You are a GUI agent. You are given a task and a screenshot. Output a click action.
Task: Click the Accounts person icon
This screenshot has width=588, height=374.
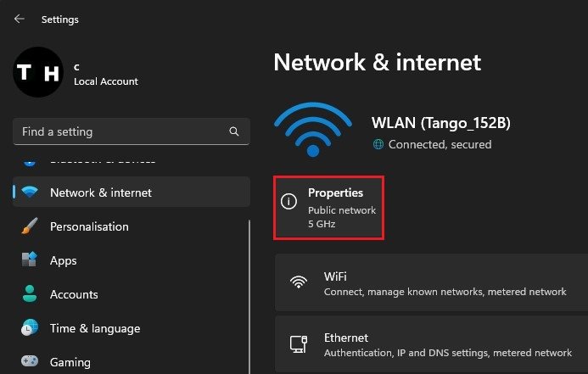pos(30,293)
